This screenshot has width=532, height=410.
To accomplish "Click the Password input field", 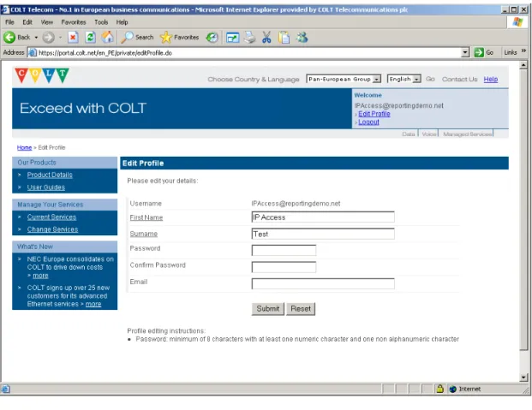I will click(284, 250).
